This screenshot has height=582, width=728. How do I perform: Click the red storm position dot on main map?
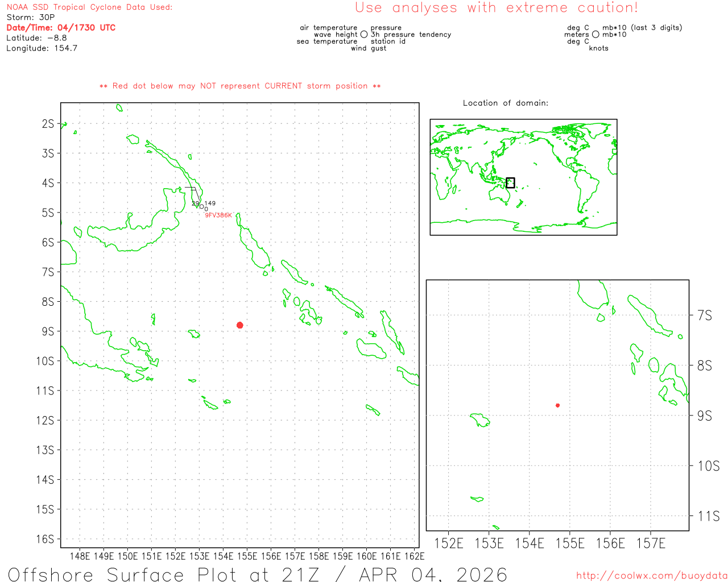240,325
